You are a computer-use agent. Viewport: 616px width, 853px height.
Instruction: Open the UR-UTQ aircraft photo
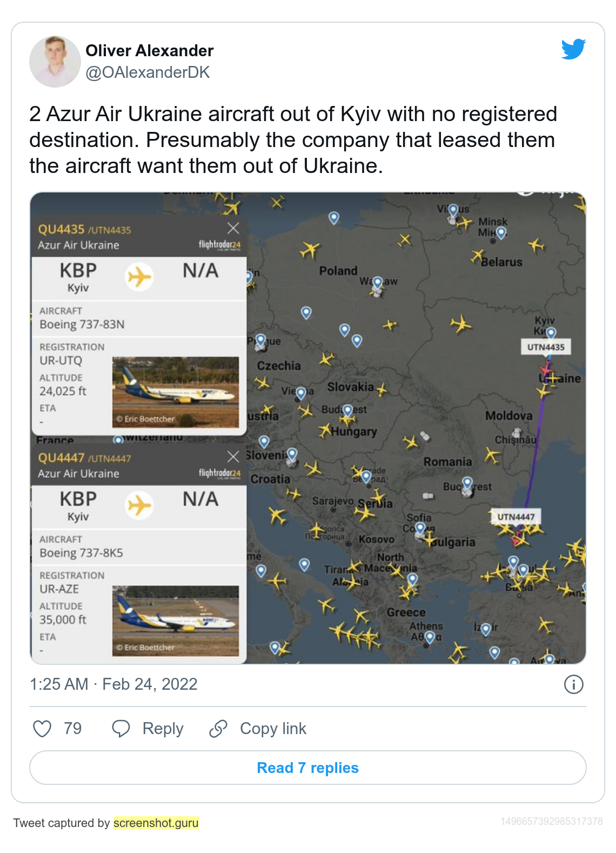[175, 392]
